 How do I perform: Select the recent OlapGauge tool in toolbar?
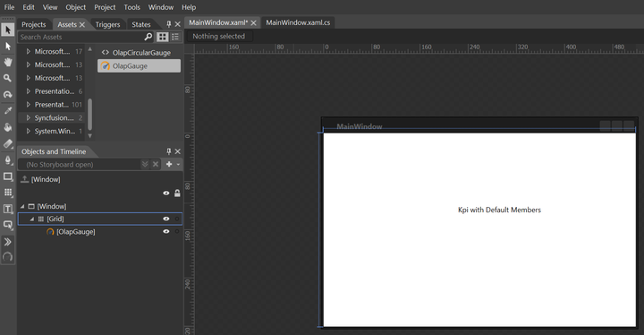click(8, 257)
